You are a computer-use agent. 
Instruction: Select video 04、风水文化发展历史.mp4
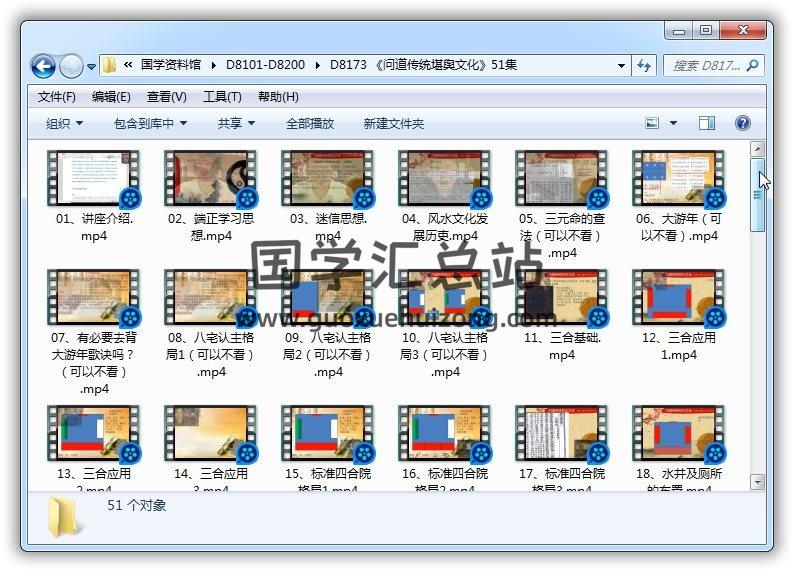(x=445, y=197)
